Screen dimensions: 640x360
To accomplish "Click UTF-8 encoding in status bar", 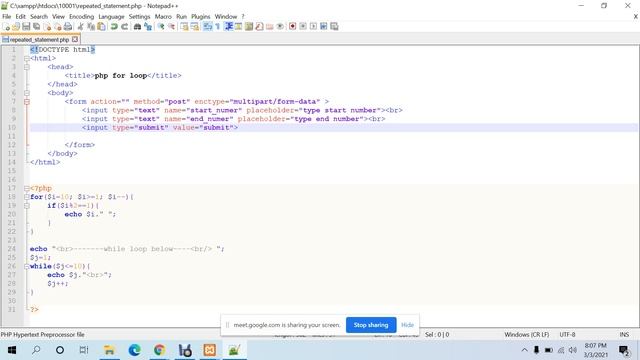I will coord(567,335).
